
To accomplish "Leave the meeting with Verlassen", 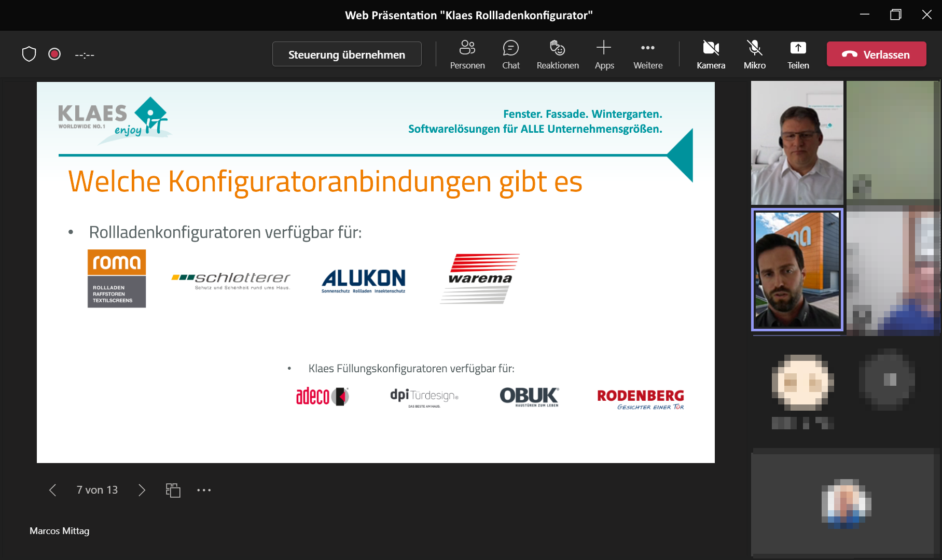I will [x=877, y=54].
